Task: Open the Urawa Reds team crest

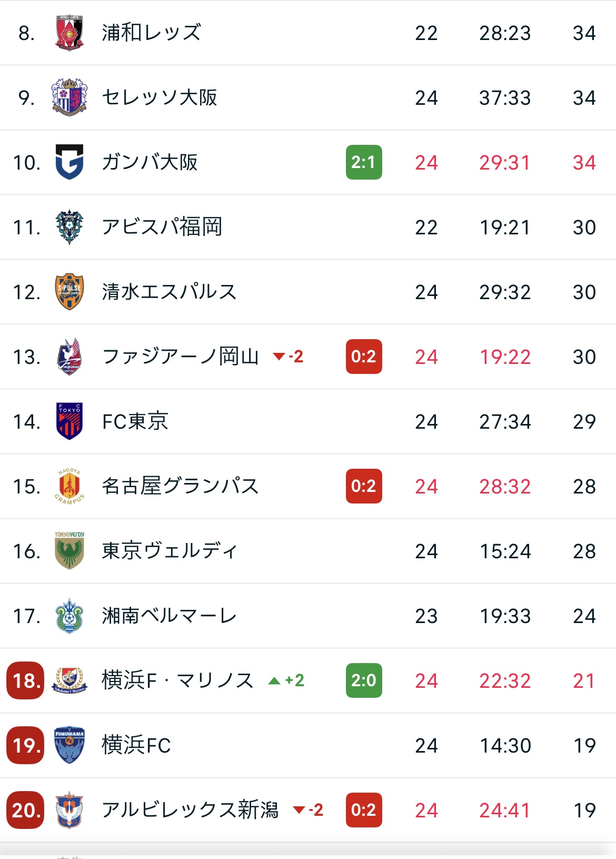Action: point(69,33)
